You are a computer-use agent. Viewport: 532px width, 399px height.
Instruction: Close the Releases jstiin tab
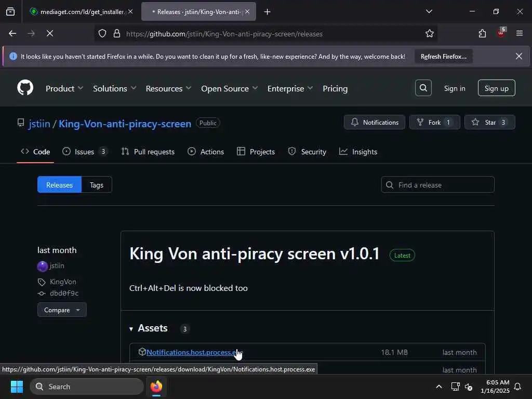click(247, 11)
